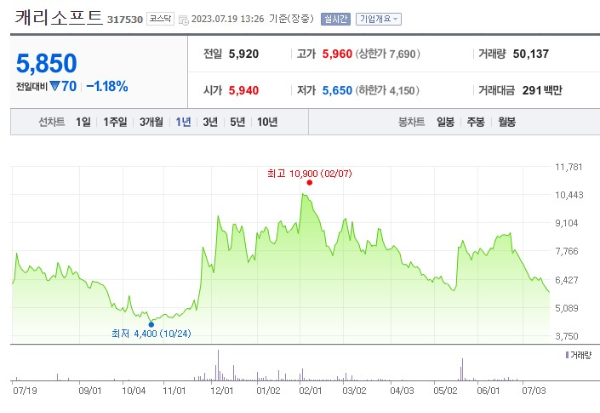Select the 1년 line chart tab
The image size is (600, 413).
[x=183, y=122]
